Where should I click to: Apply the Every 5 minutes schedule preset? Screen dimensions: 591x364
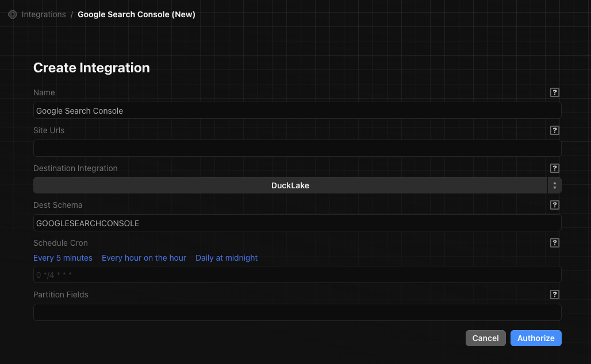coord(63,258)
